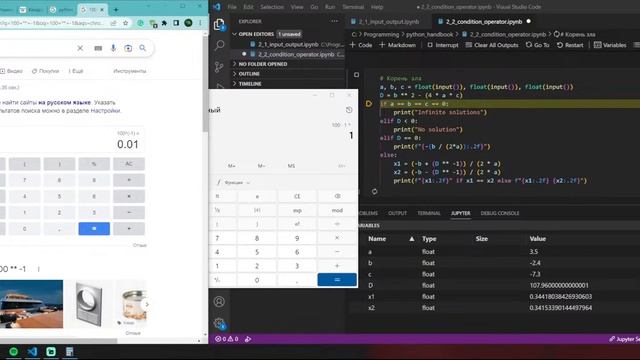The height and width of the screenshot is (360, 640).
Task: Open Source Control view in VS Code
Action: pos(219,67)
